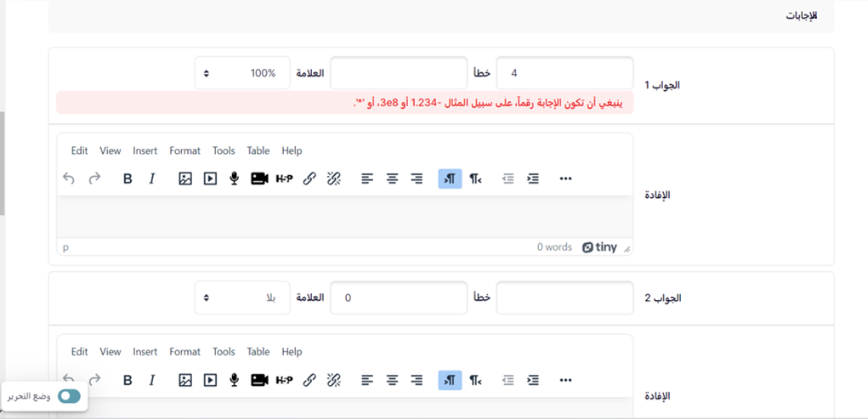
Task: Open grade dropdown for answer 2
Action: 242,298
